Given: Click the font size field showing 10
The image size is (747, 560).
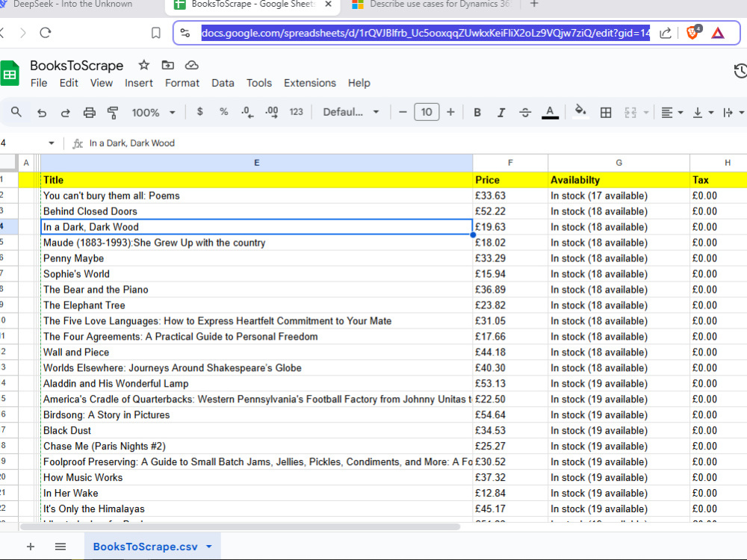Looking at the screenshot, I should [427, 113].
